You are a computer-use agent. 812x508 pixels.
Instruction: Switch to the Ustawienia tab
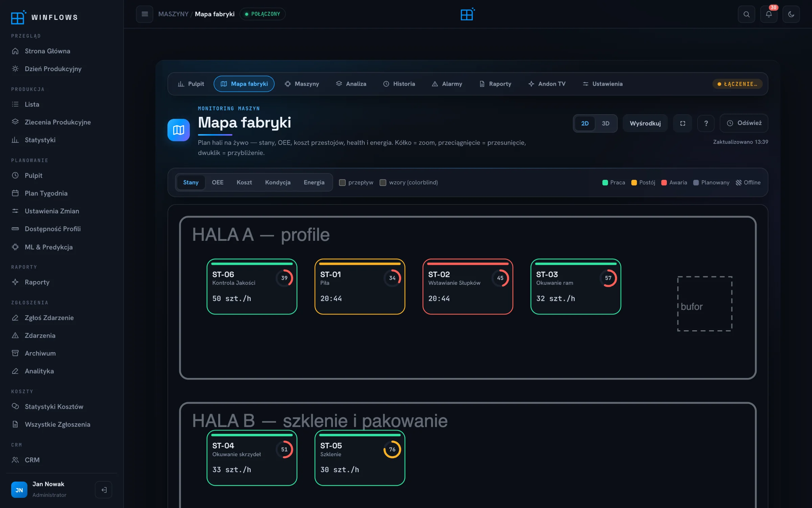pyautogui.click(x=602, y=84)
